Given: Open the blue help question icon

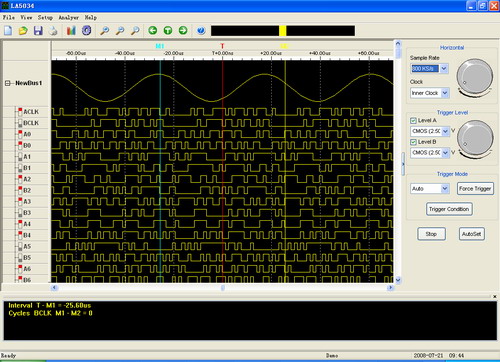Looking at the screenshot, I should pyautogui.click(x=201, y=31).
